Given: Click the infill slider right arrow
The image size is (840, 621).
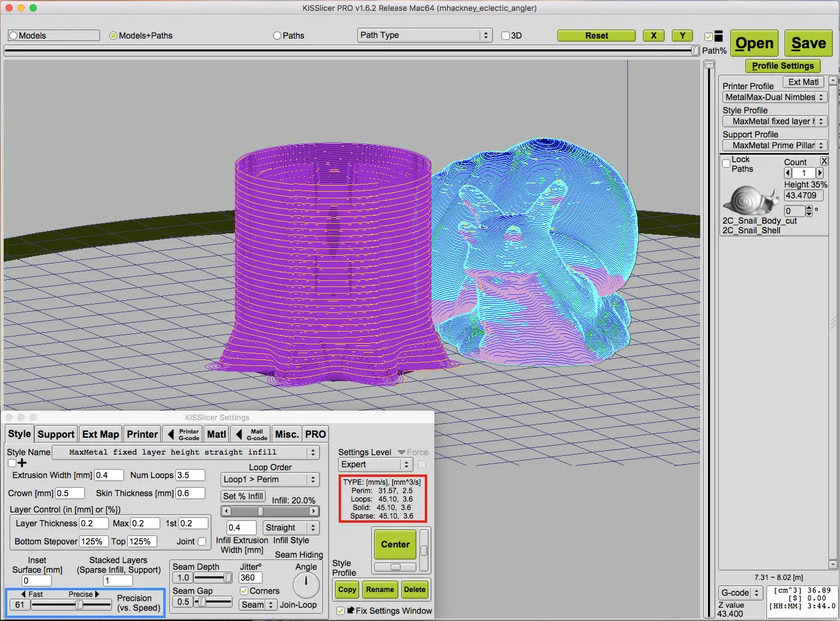Looking at the screenshot, I should point(314,511).
